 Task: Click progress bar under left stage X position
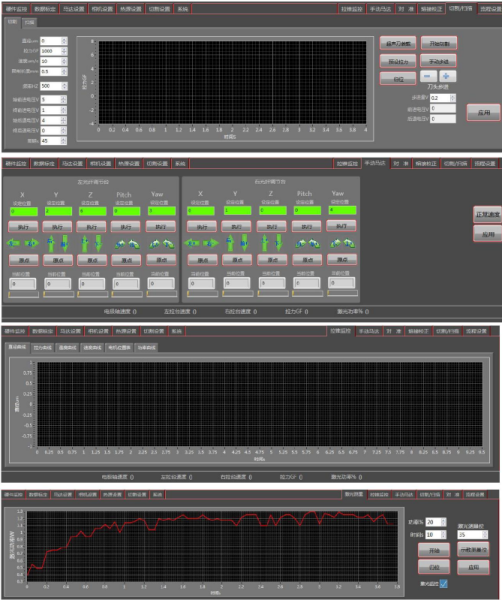tap(23, 294)
